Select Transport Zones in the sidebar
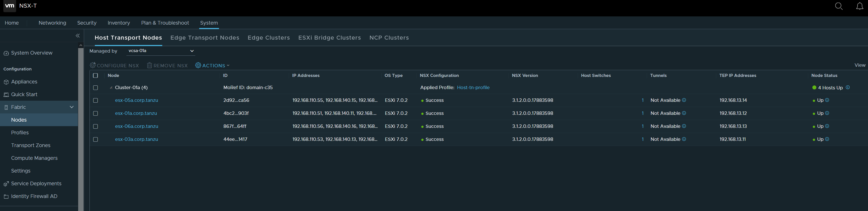868x211 pixels. click(31, 145)
